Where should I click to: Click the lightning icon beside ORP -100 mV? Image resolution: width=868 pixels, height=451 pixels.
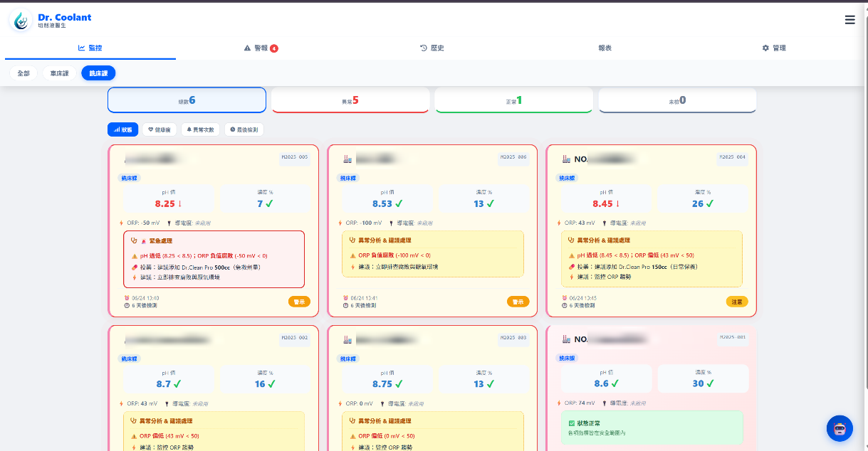click(x=340, y=223)
